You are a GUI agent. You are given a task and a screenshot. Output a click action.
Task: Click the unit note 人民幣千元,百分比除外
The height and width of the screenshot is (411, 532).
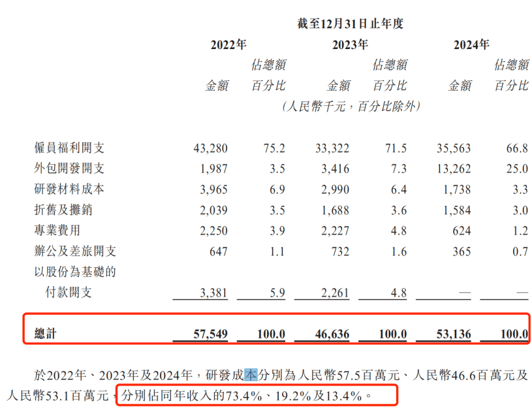point(351,107)
